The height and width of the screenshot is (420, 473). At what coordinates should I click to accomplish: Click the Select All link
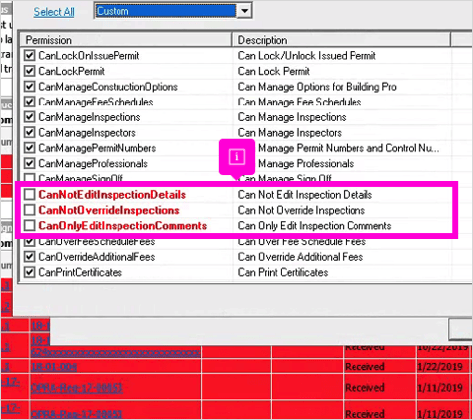pos(54,12)
